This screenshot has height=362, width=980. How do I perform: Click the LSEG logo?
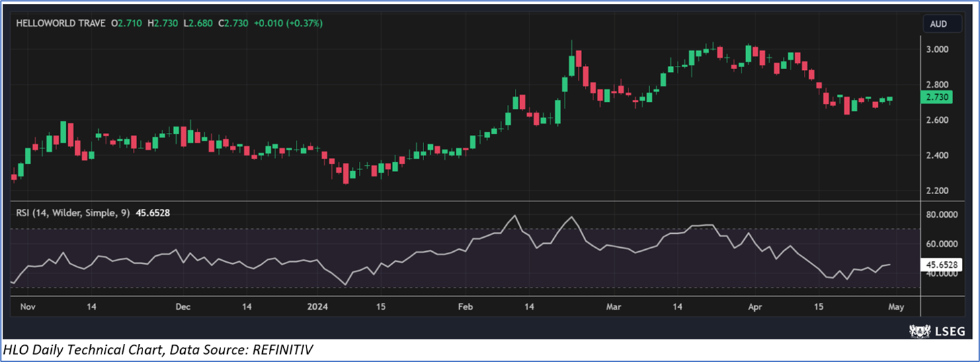[x=937, y=330]
